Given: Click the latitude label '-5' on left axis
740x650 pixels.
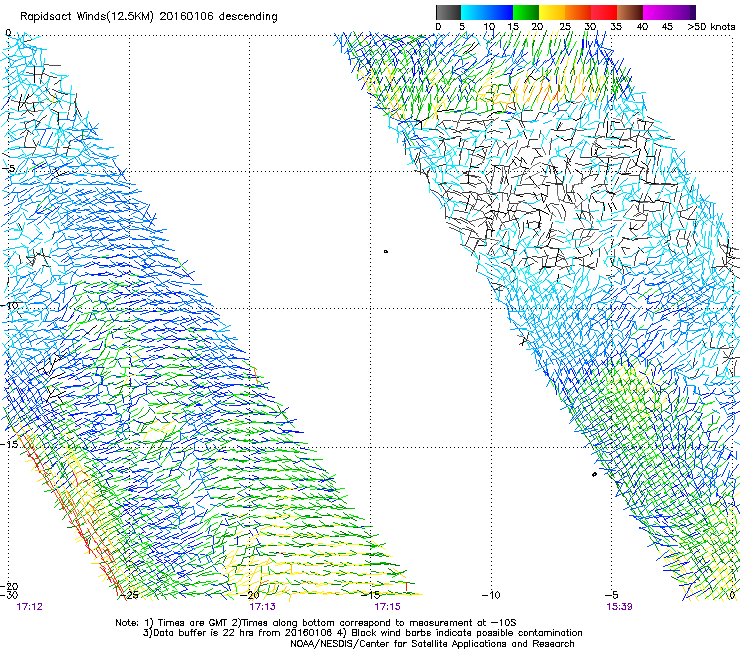Looking at the screenshot, I should click(x=9, y=169).
